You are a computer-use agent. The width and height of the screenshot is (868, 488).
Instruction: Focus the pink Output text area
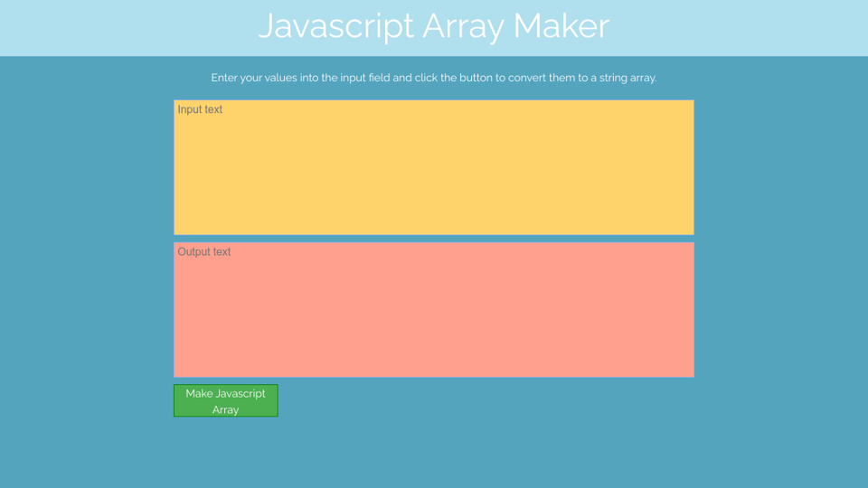(434, 309)
